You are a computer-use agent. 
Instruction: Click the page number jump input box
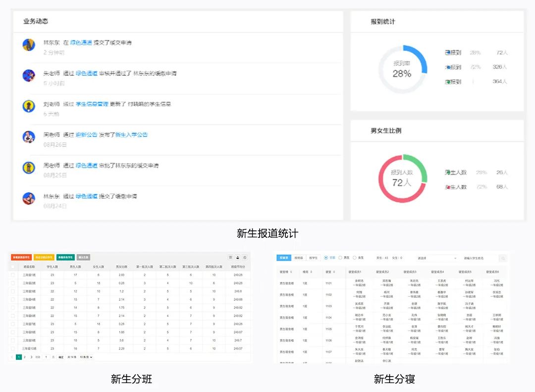(x=46, y=357)
